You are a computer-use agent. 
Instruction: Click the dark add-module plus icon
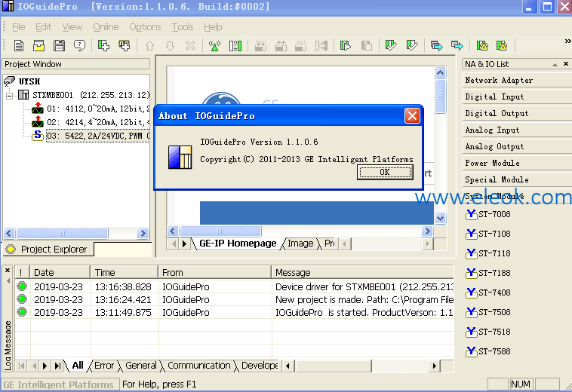pos(125,46)
